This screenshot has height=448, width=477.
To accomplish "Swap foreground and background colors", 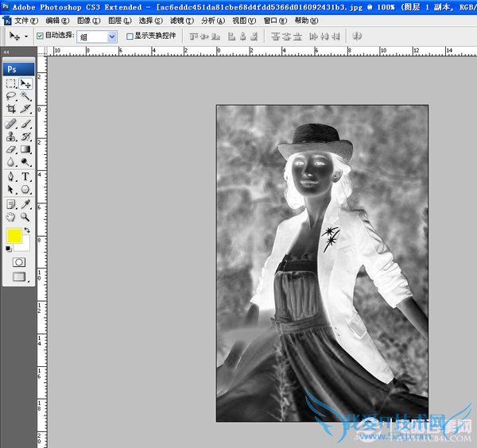I will [29, 230].
